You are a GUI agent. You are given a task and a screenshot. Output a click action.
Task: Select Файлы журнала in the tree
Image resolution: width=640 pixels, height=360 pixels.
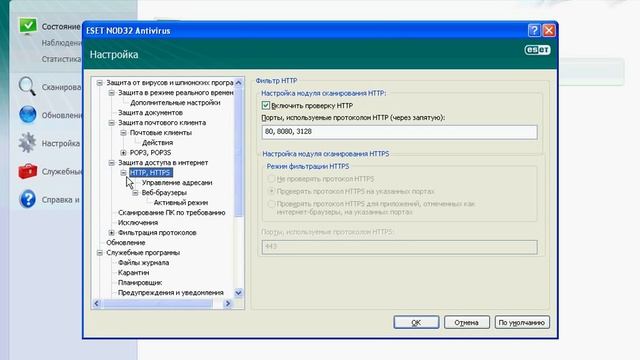[143, 263]
